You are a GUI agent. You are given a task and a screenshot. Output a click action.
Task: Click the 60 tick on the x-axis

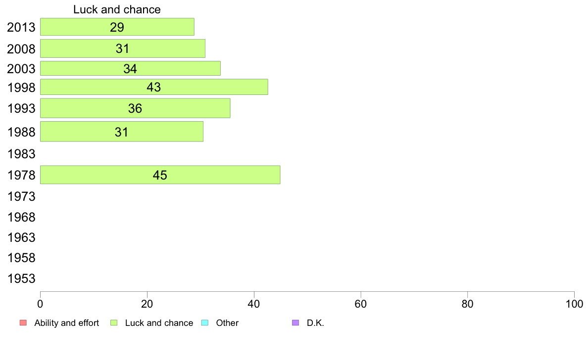click(360, 303)
